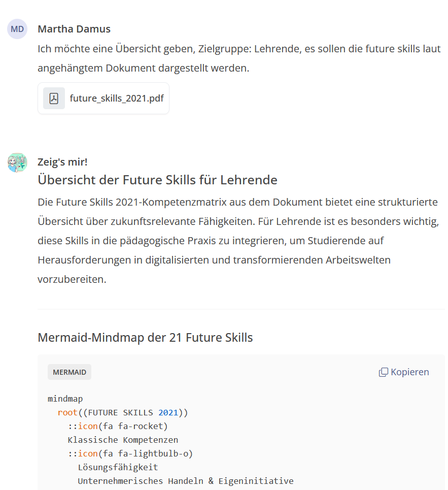Click the MD user avatar circle
Viewport: 448px width, 490px height.
tap(17, 29)
